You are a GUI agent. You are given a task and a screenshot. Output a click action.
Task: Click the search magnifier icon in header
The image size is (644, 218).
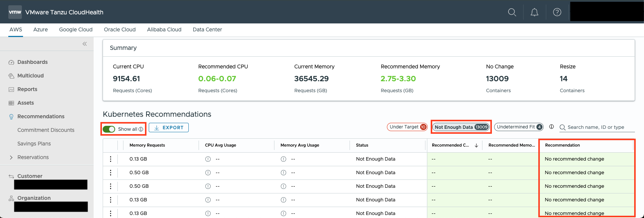pos(512,12)
